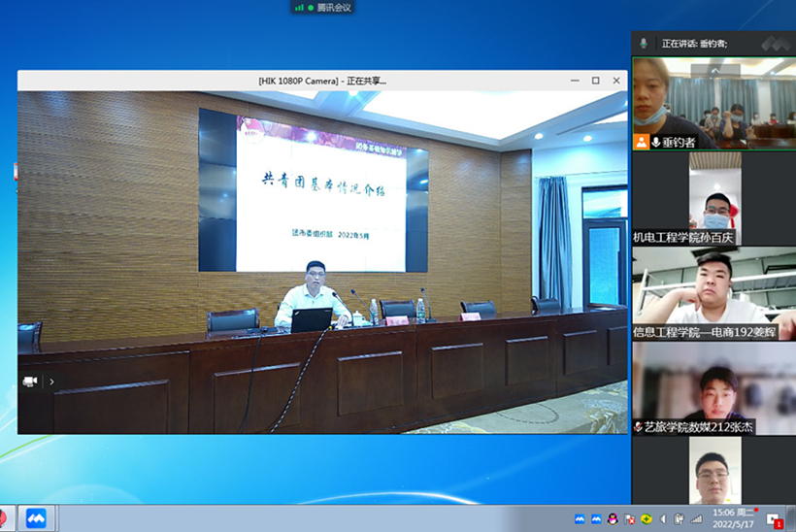Click the first Tencent Meeting tray icon

pyautogui.click(x=580, y=518)
